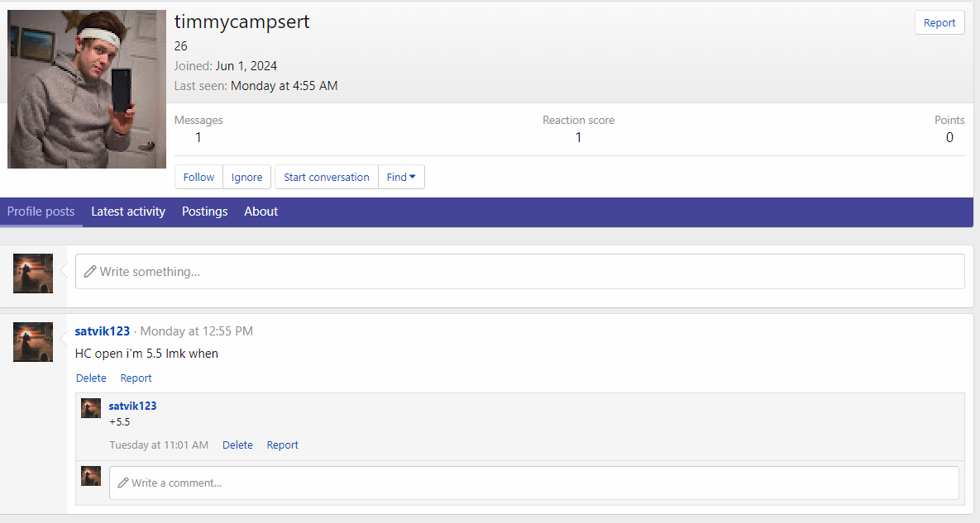Viewport: 980px width, 523px height.
Task: Open the Find dropdown menu
Action: coord(401,177)
